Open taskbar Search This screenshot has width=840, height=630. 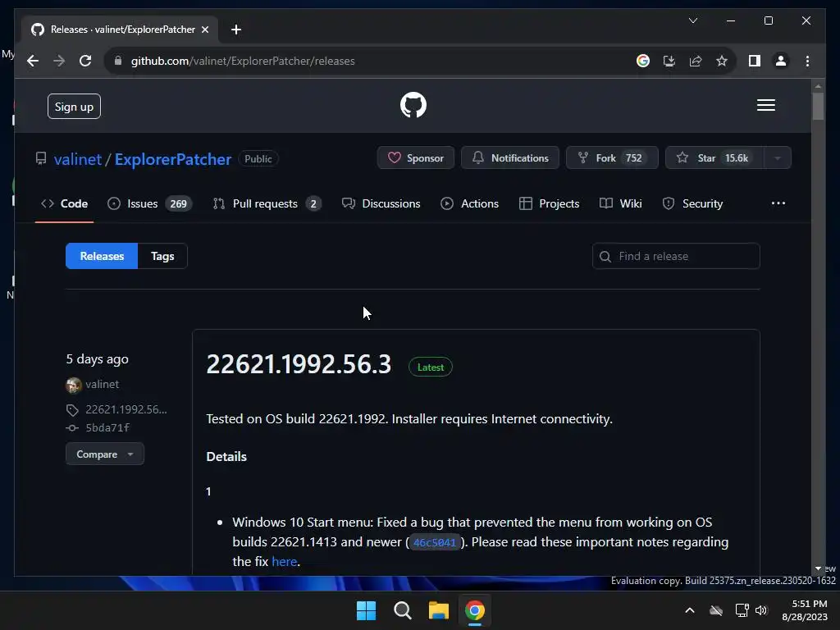coord(402,610)
